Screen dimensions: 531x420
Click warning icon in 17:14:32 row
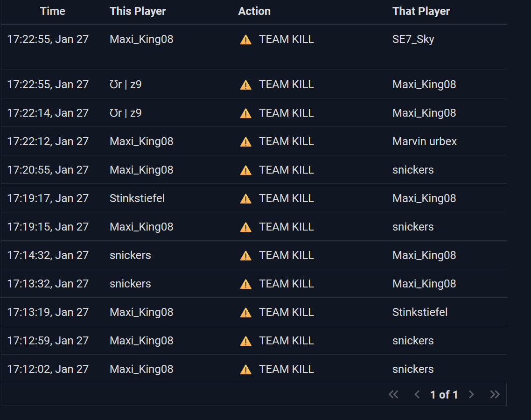point(245,256)
